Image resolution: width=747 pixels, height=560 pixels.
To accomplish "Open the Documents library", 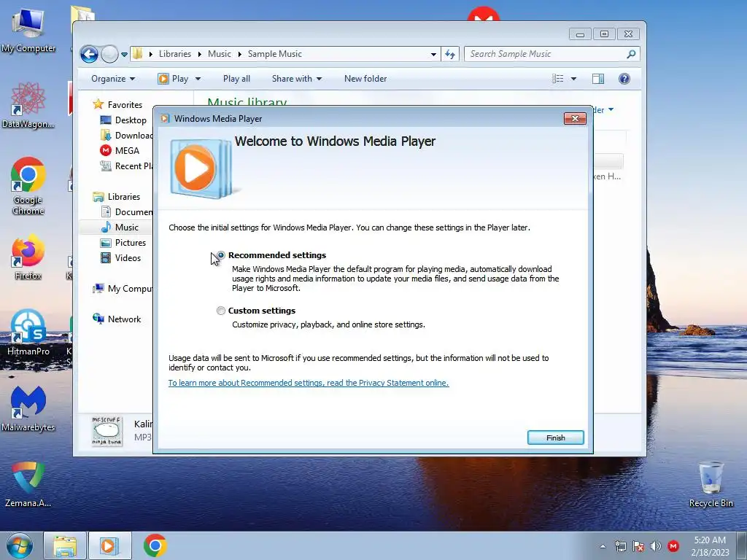I will [126, 212].
